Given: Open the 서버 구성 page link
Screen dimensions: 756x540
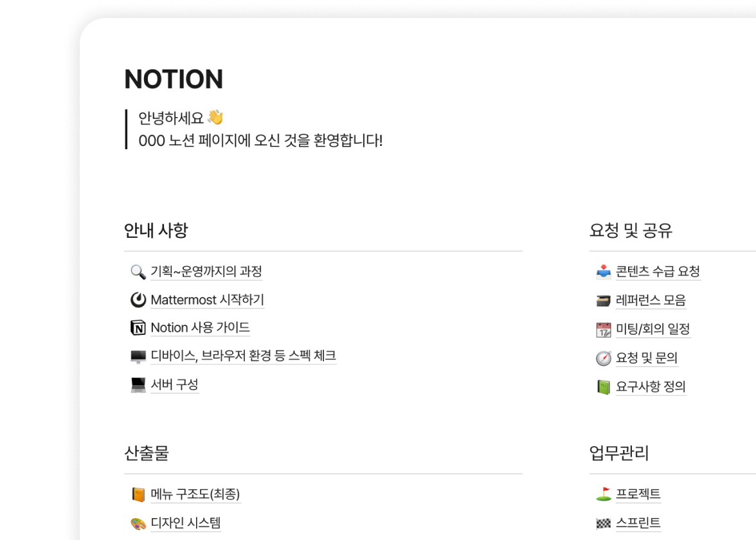Looking at the screenshot, I should tap(175, 384).
